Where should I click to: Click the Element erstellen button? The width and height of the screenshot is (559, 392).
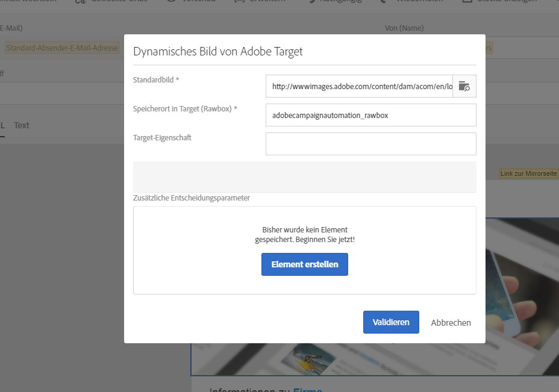(304, 264)
